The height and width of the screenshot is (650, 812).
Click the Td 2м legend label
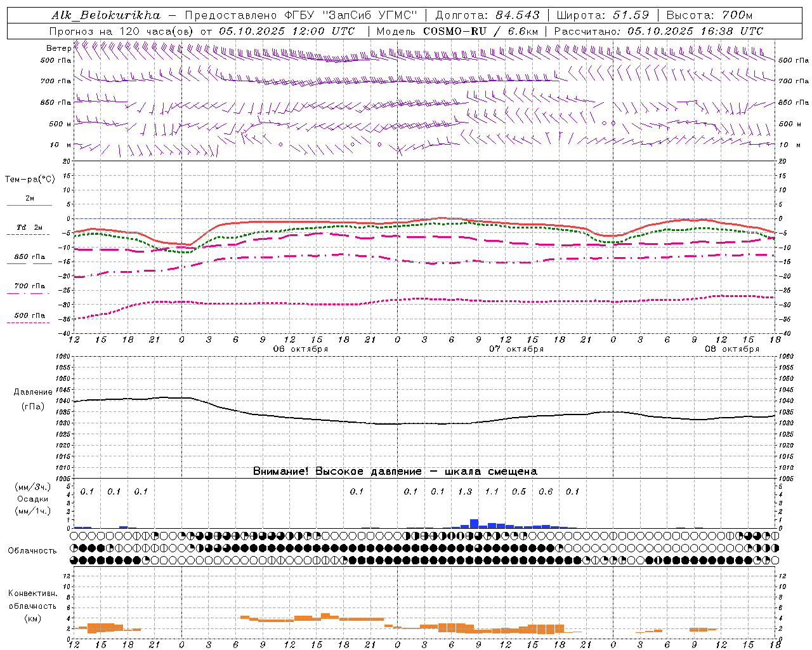[x=30, y=227]
